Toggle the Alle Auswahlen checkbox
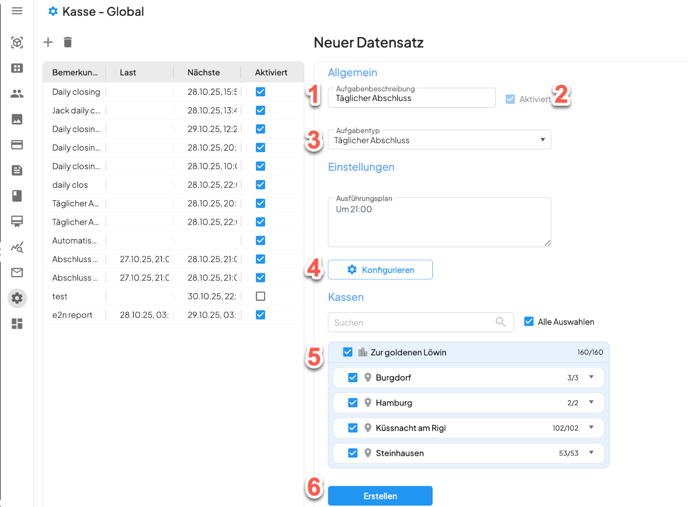Image resolution: width=688 pixels, height=507 pixels. pos(529,322)
